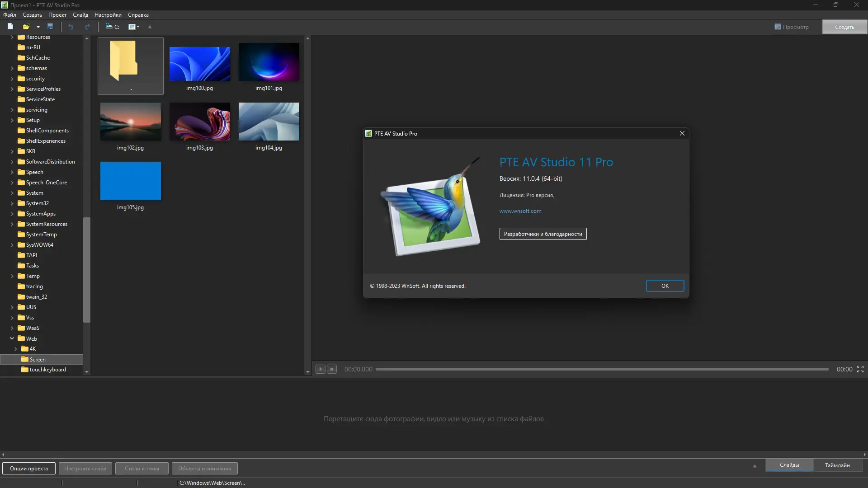
Task: Collapse the Web folder
Action: click(12, 338)
